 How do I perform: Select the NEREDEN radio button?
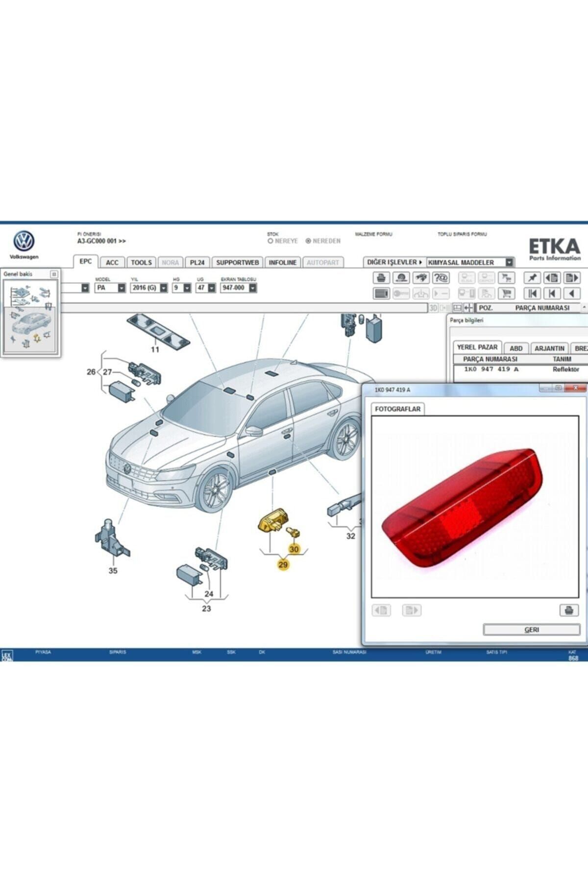(x=308, y=241)
